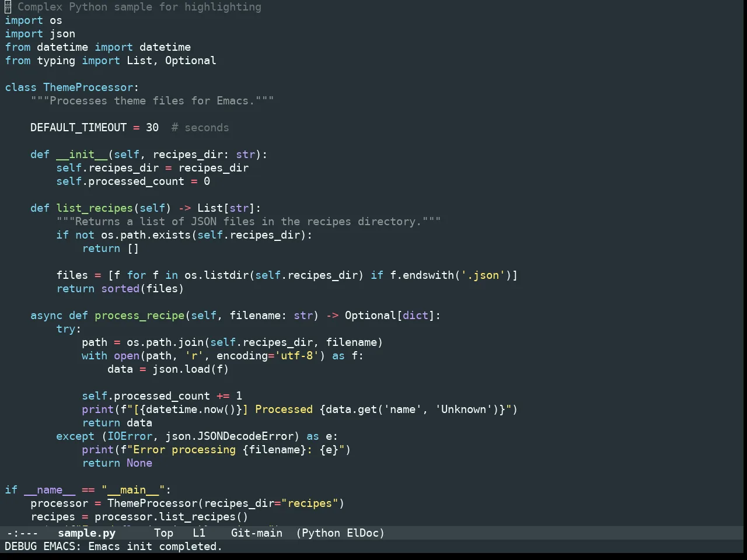Click 'List, Optional' in typing import
This screenshot has width=747, height=560.
172,61
